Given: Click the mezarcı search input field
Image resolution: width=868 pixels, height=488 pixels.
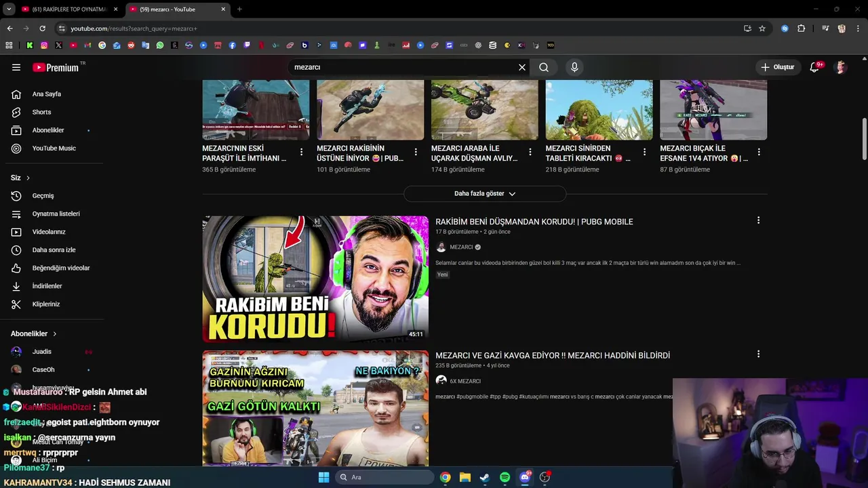Looking at the screenshot, I should 403,67.
